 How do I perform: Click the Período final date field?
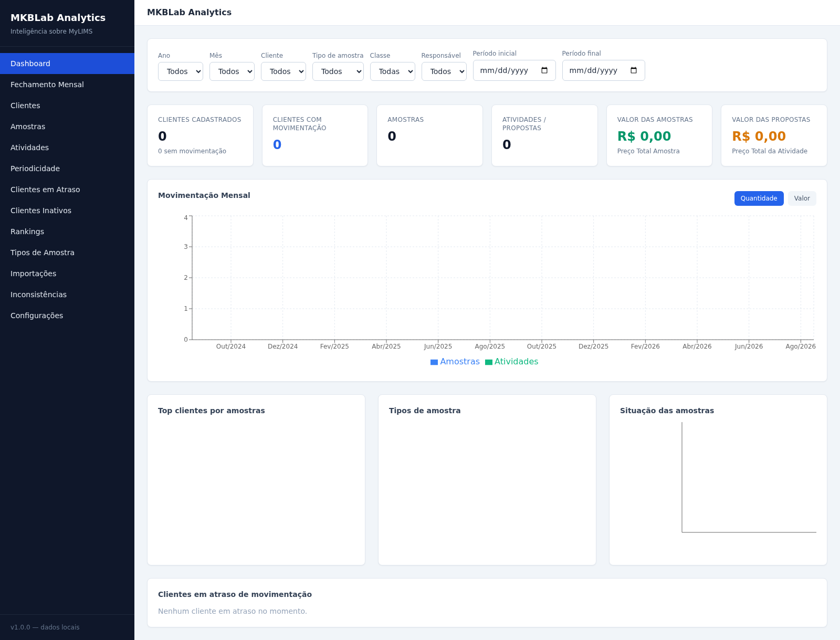coord(604,70)
